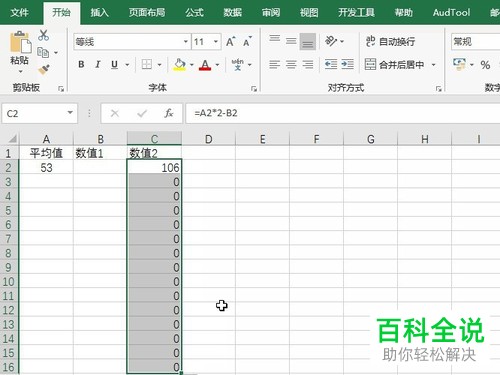Image resolution: width=500 pixels, height=375 pixels.
Task: Click the Paste clipboard icon
Action: 20,42
